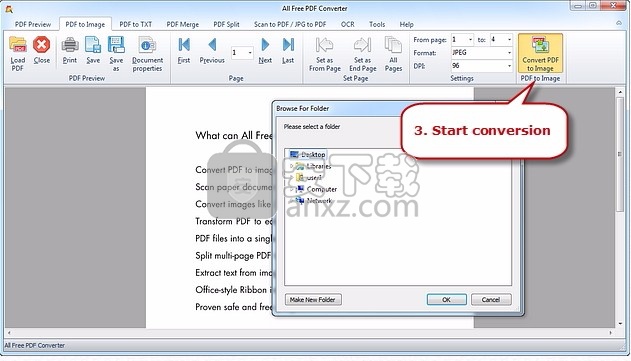
Task: Switch to the PDF Preview tab
Action: click(33, 24)
